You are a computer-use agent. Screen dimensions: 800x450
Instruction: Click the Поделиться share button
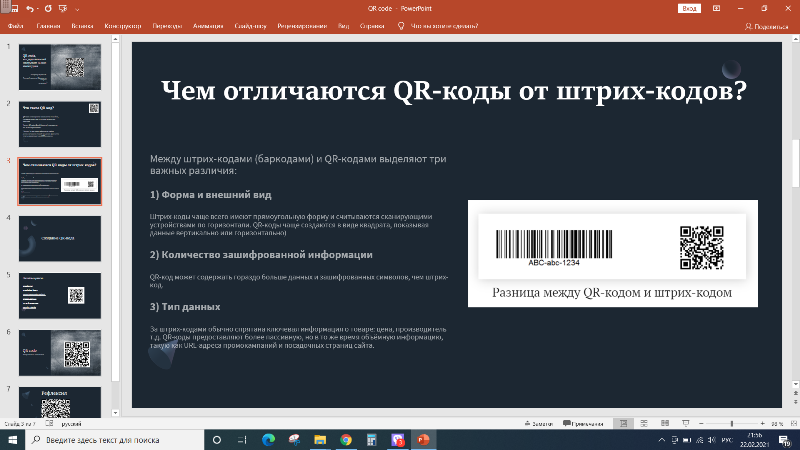coord(766,27)
